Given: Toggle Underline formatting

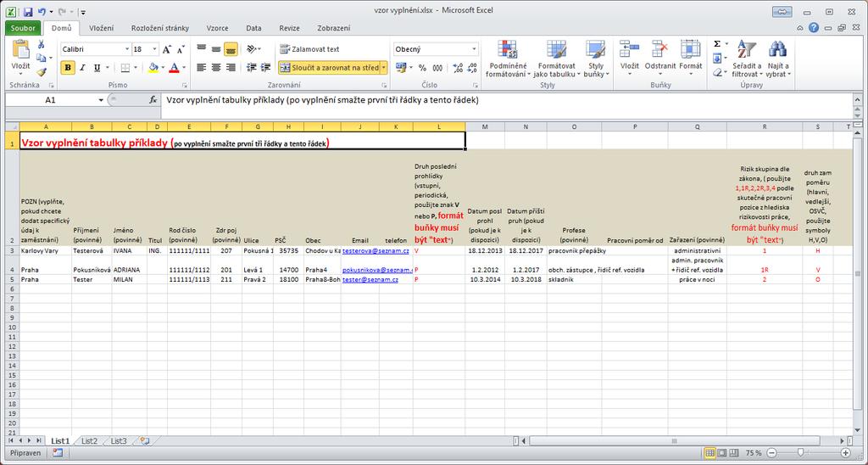Looking at the screenshot, I should click(97, 68).
